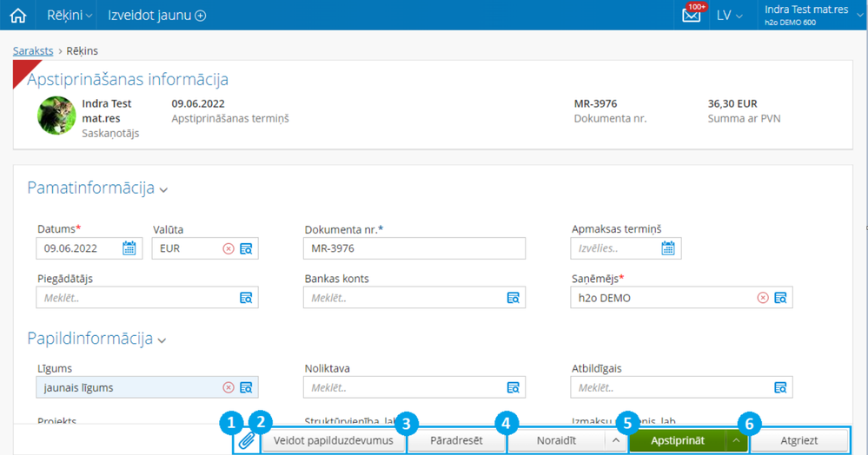Image resolution: width=868 pixels, height=455 pixels.
Task: Click the paperclip attachments icon
Action: coord(247,440)
